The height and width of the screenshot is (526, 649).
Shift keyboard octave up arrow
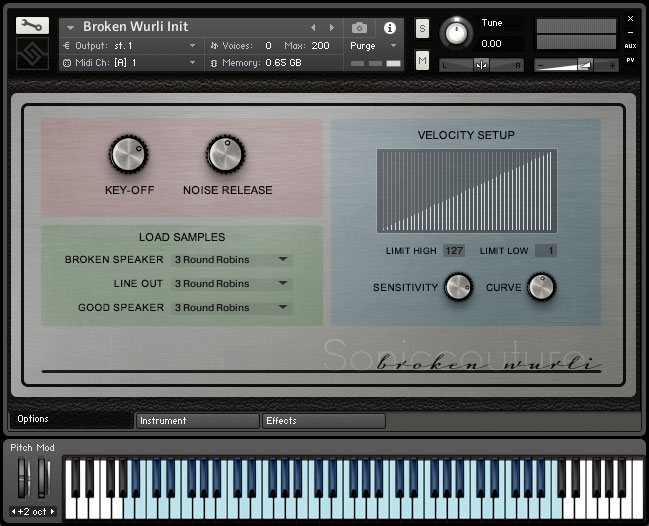tap(52, 512)
